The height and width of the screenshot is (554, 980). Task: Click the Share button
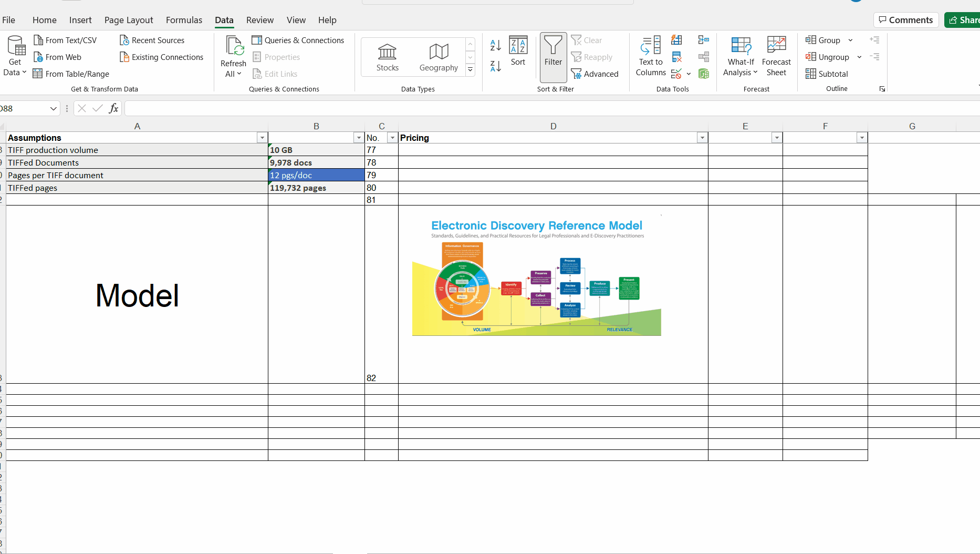pos(963,20)
